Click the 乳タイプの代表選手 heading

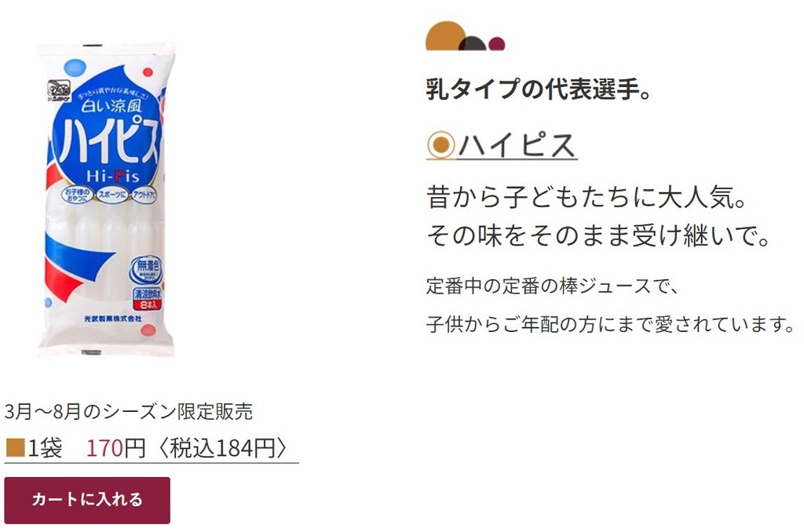pos(539,89)
